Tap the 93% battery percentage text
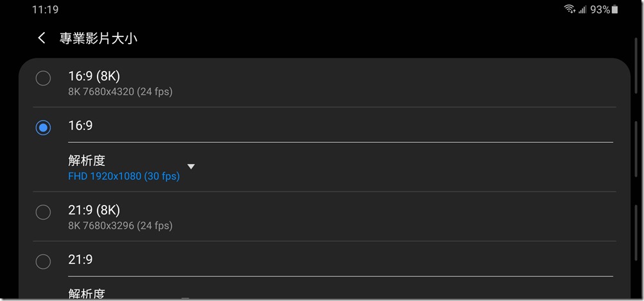The width and height of the screenshot is (644, 301). click(600, 10)
